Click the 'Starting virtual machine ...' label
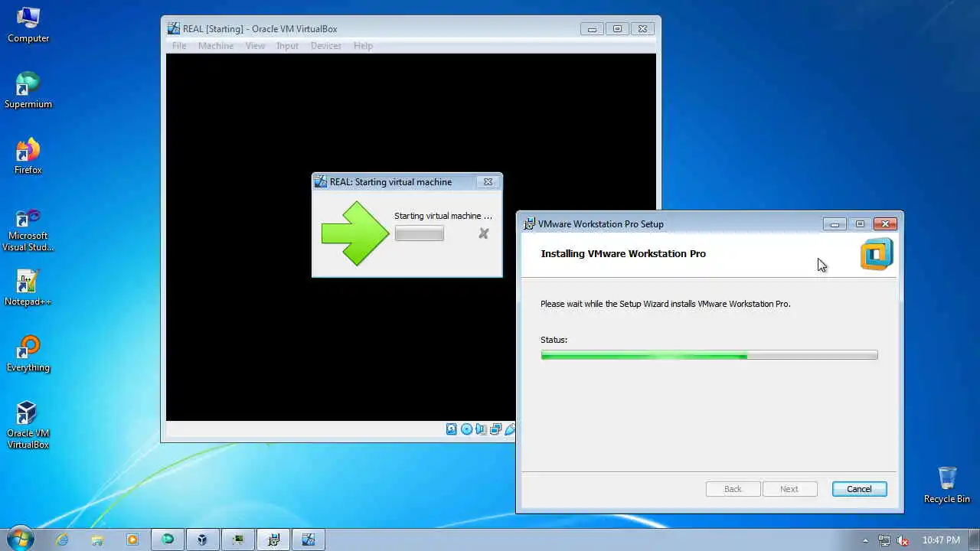This screenshot has width=980, height=551. point(443,216)
